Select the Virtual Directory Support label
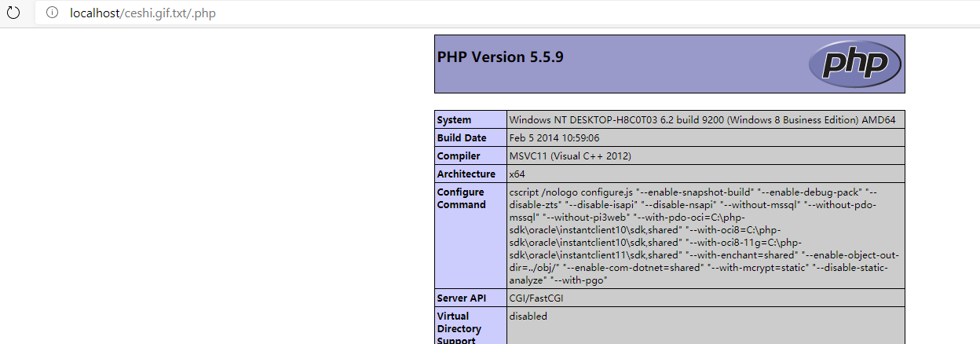980x344 pixels. (x=470, y=326)
